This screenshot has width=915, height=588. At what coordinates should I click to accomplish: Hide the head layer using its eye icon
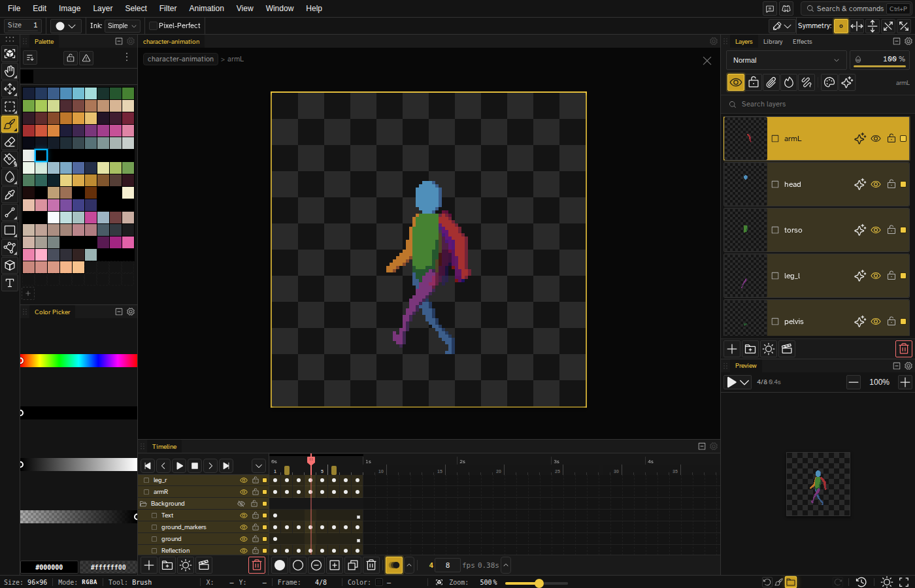point(876,184)
